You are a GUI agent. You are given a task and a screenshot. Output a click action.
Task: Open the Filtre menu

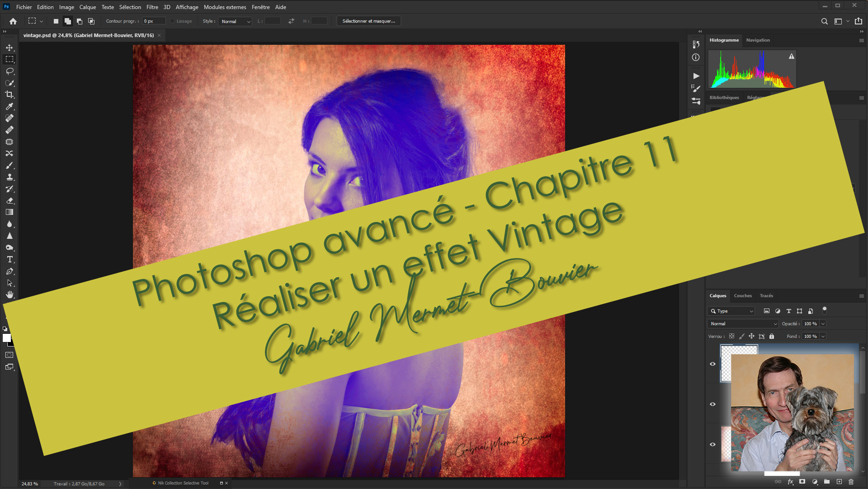152,7
